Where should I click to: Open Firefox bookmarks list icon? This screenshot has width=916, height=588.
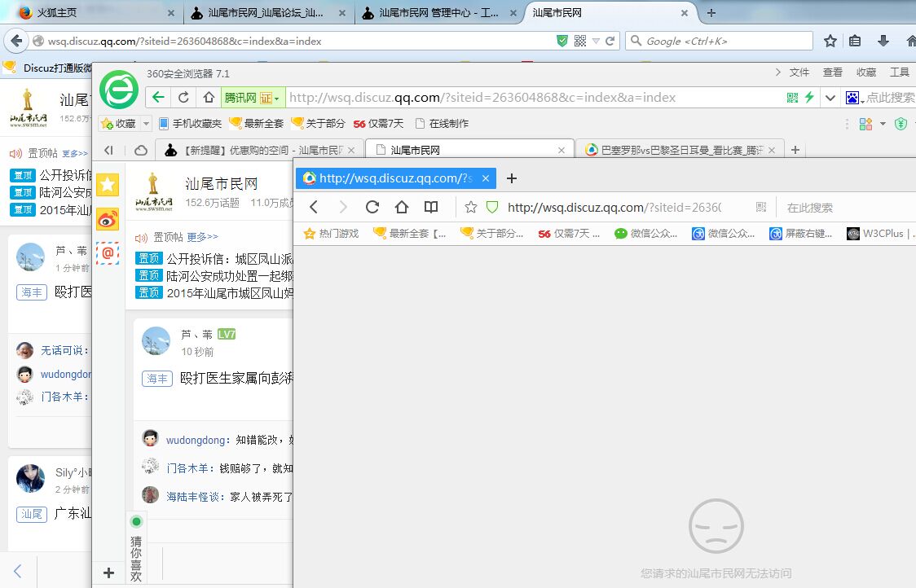tap(855, 41)
